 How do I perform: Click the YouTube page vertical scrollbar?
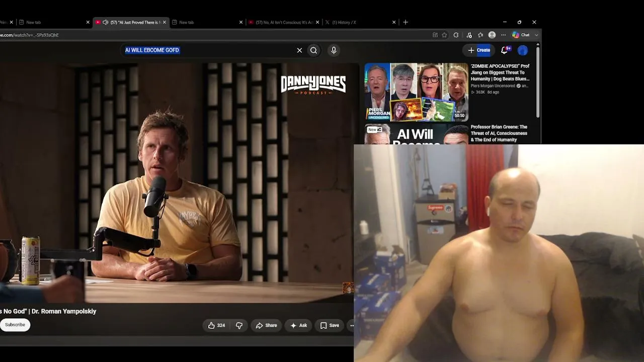click(x=538, y=82)
